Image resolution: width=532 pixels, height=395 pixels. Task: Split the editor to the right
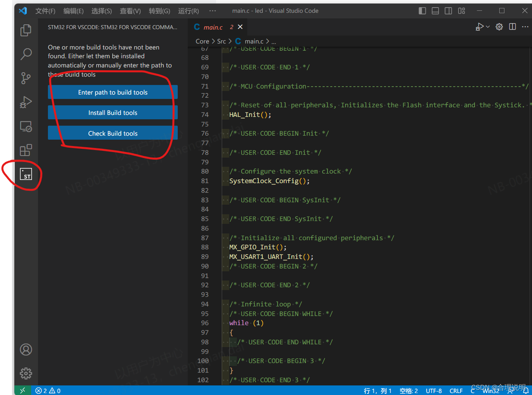[x=512, y=27]
